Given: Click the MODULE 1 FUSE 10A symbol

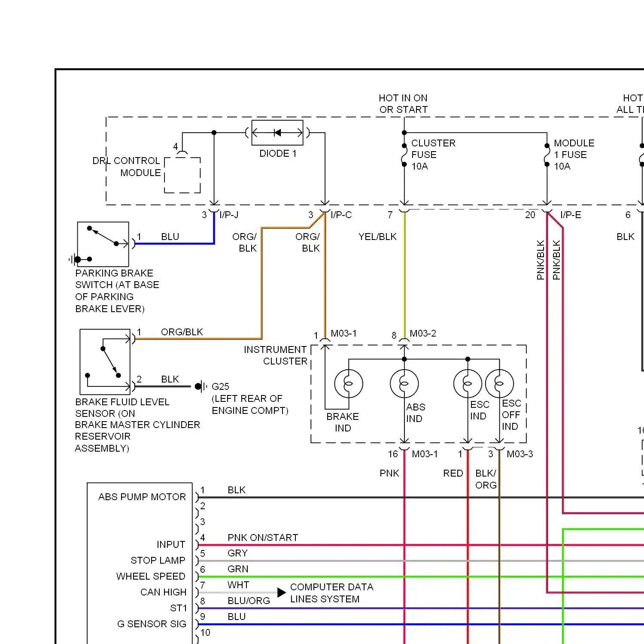Looking at the screenshot, I should coord(547,155).
